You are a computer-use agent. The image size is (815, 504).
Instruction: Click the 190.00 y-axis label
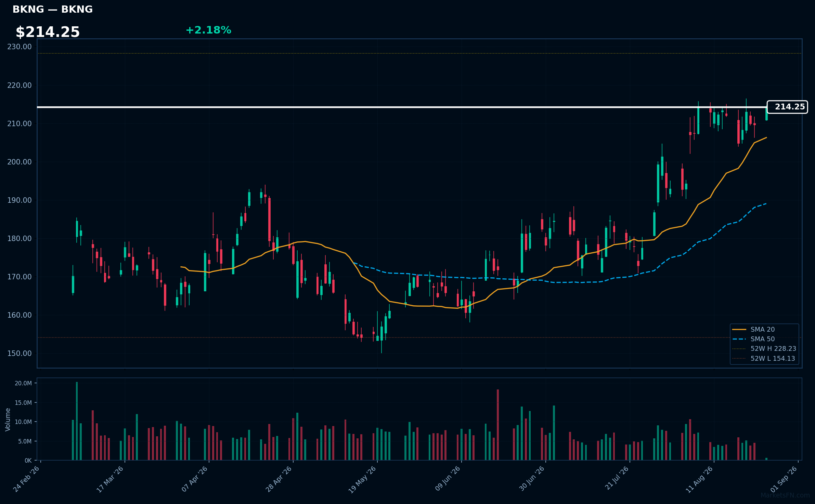click(x=20, y=200)
